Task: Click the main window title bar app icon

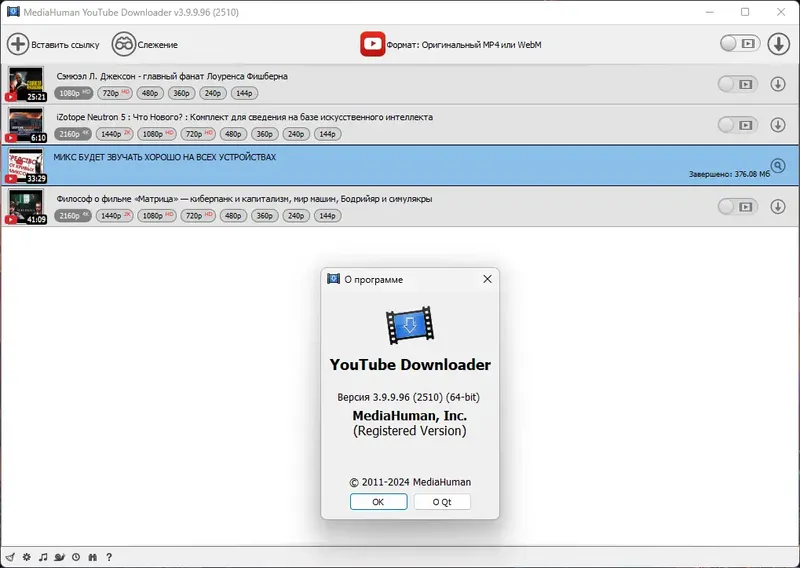Action: 13,12
